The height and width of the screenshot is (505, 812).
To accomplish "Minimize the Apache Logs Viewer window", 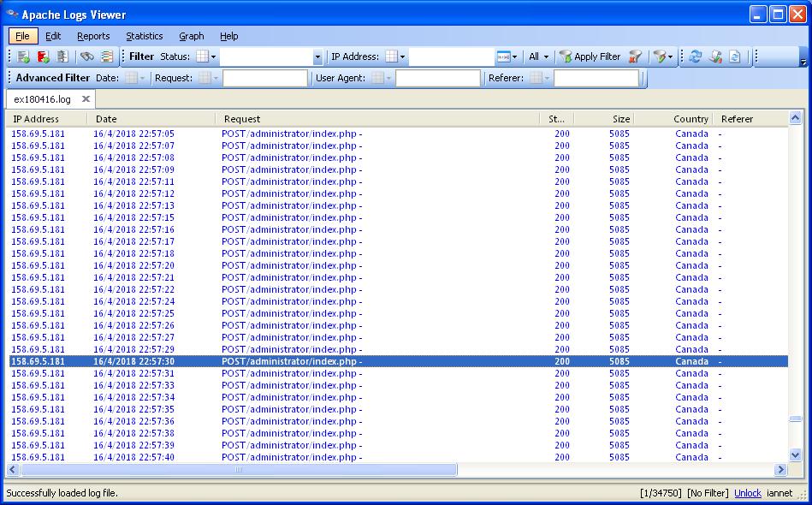I will coord(758,15).
